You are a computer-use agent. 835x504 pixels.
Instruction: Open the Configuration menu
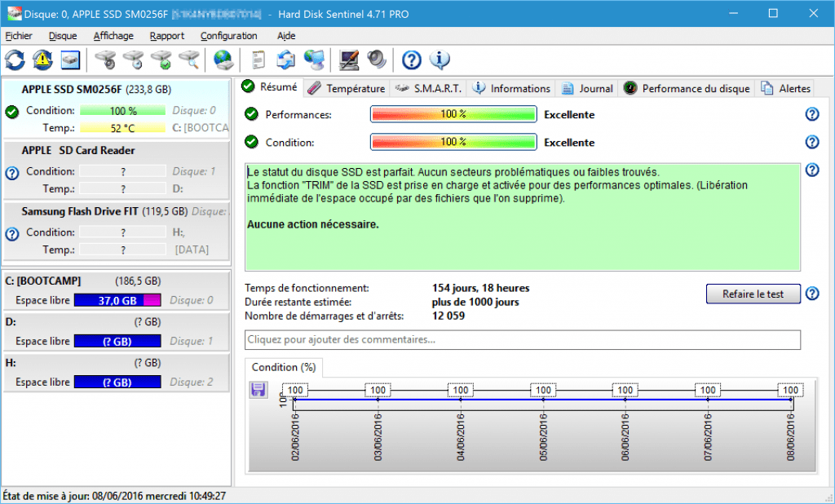pos(229,36)
